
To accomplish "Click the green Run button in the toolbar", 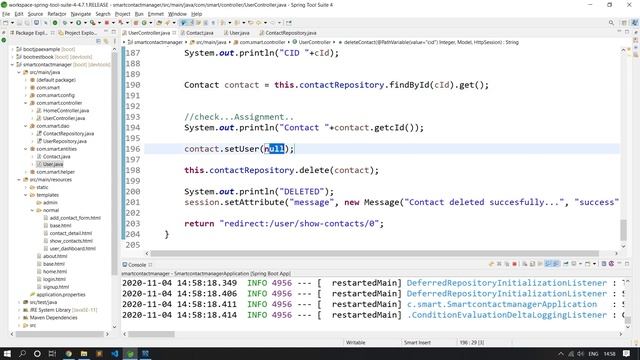I will [78, 23].
